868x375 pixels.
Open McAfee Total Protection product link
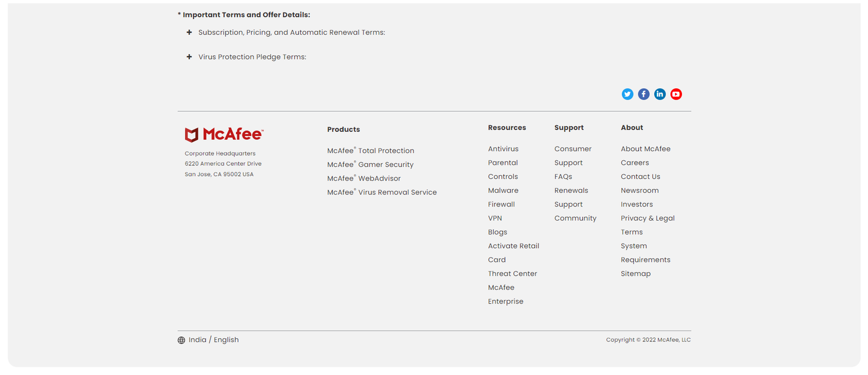click(371, 151)
